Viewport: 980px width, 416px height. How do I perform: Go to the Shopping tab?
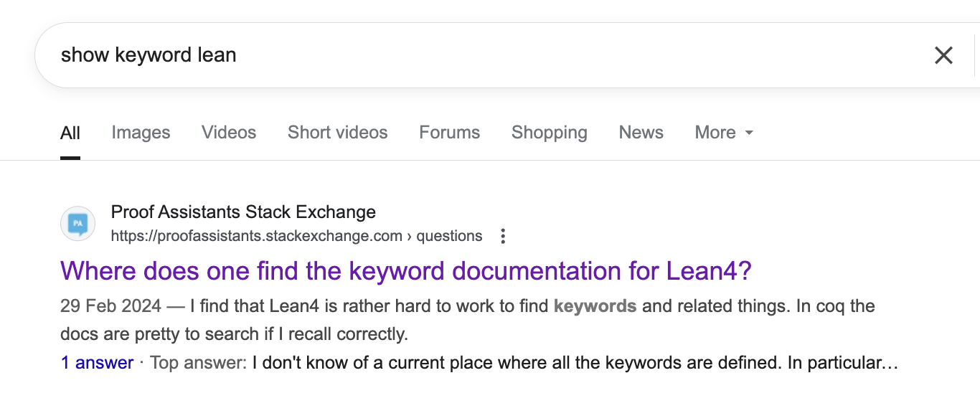[x=549, y=133]
